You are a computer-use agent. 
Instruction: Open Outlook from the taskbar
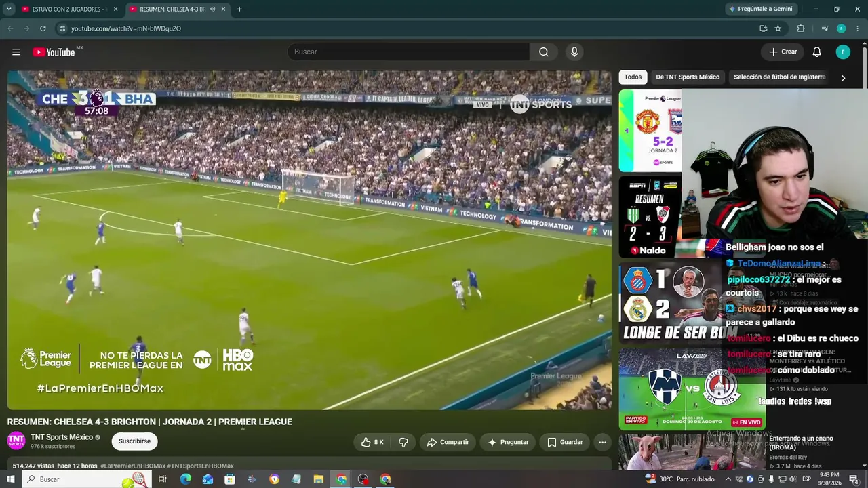(208, 479)
